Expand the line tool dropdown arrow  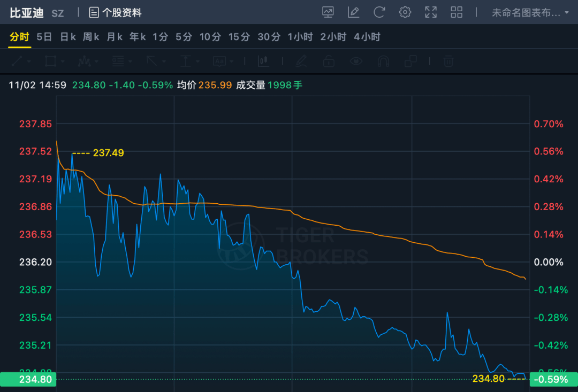click(x=29, y=62)
